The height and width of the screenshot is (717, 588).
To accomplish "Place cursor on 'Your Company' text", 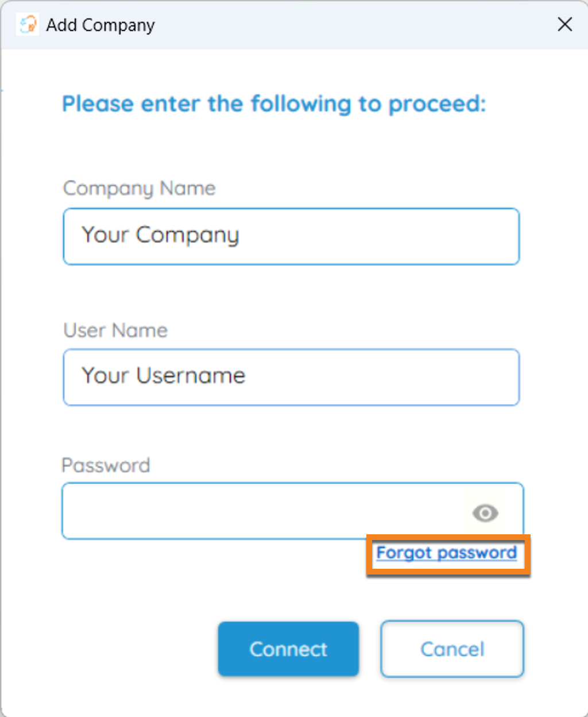I will [160, 236].
